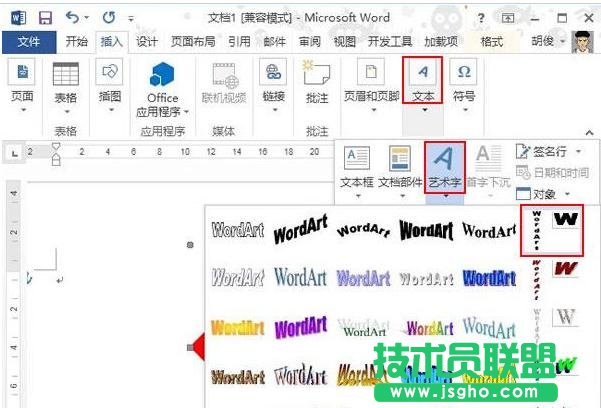
Task: Open the 艺术字 WordArt gallery
Action: [x=445, y=171]
